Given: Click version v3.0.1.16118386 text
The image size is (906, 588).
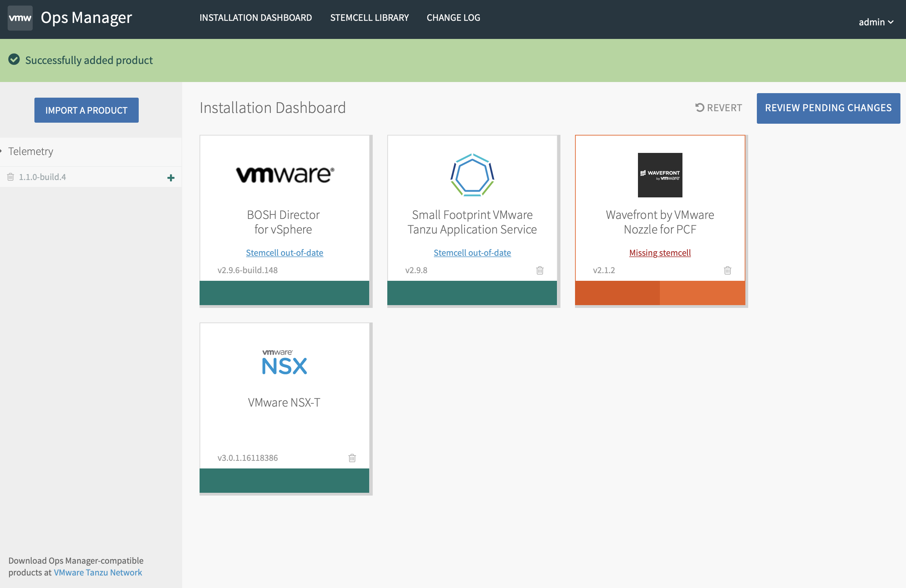Looking at the screenshot, I should pyautogui.click(x=248, y=458).
